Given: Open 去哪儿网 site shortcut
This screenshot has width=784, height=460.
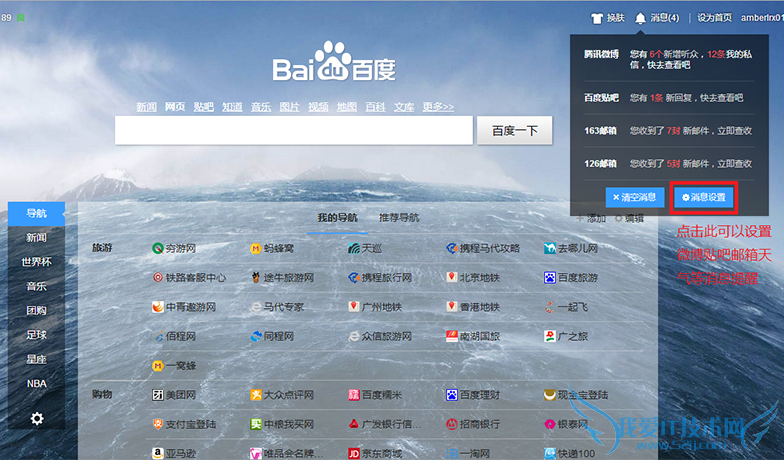Looking at the screenshot, I should tap(571, 248).
